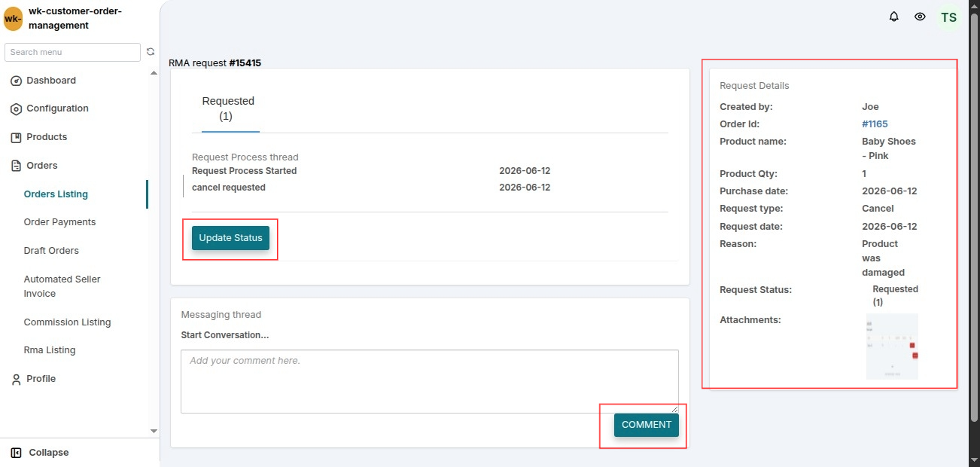The image size is (980, 467).
Task: Open Commission Listing page
Action: [x=67, y=322]
